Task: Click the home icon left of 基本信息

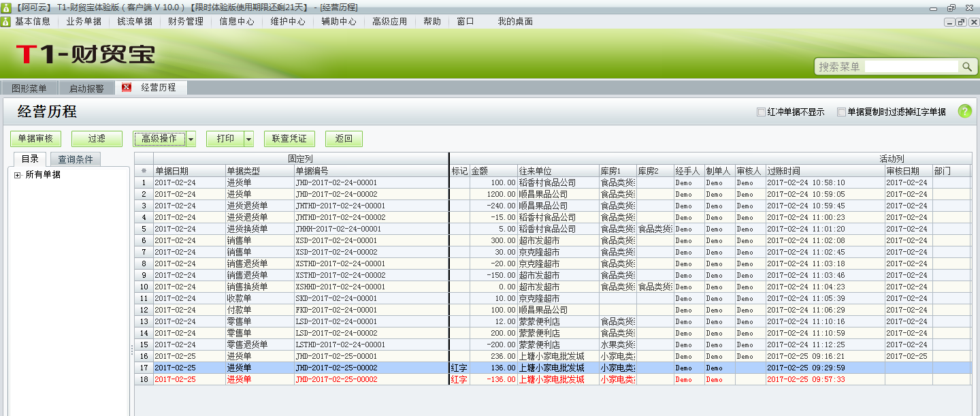Action: click(7, 21)
